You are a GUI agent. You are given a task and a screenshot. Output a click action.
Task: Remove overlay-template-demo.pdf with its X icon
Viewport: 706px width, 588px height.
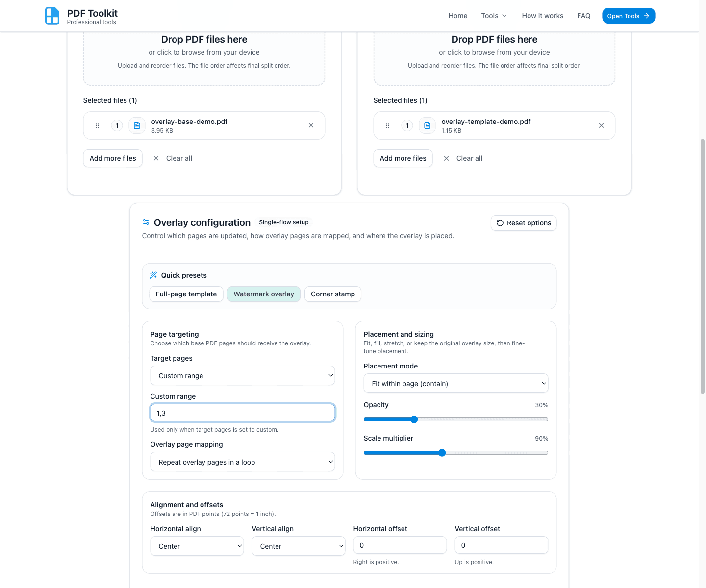(601, 125)
